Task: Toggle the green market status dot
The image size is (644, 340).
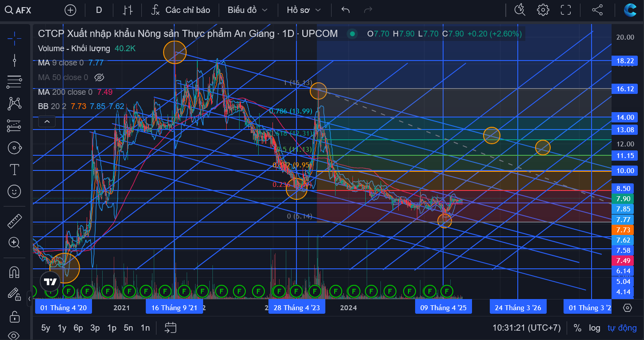Action: point(352,33)
